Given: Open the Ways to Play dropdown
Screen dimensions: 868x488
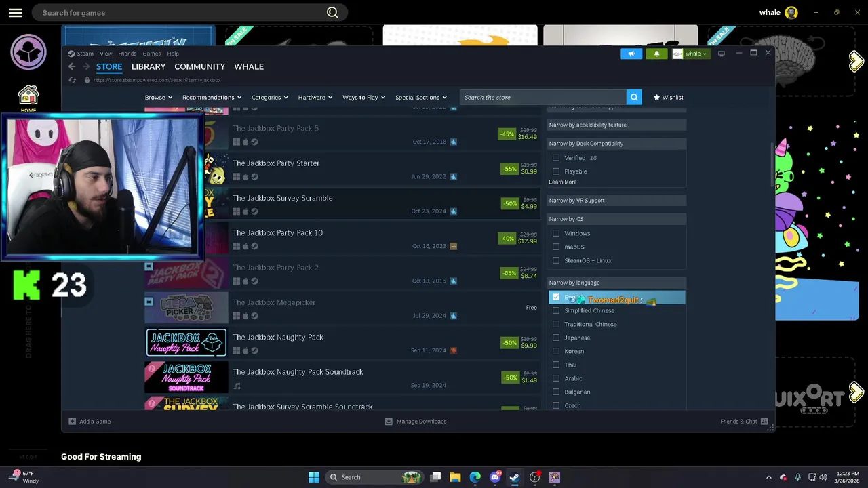Looking at the screenshot, I should pos(364,97).
